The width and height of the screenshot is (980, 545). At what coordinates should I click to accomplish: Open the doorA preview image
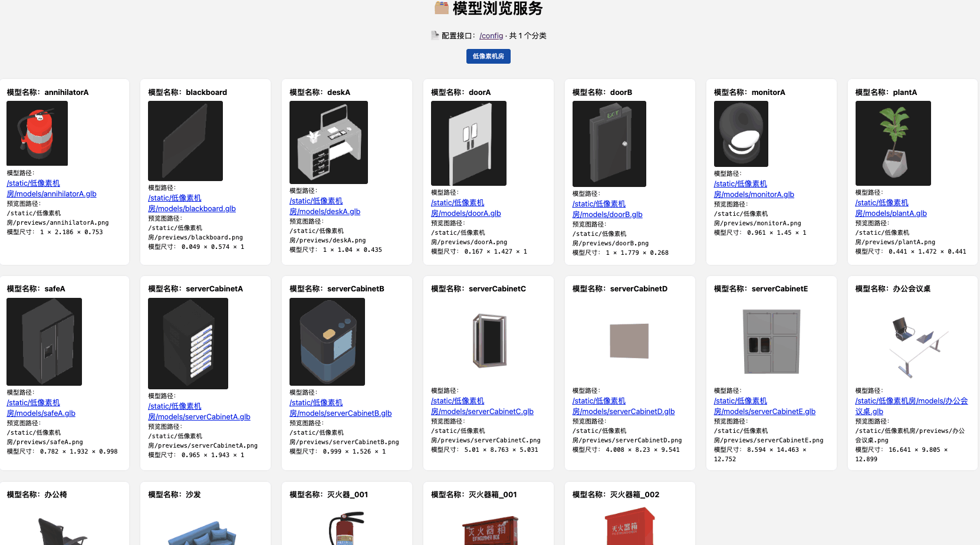469,143
